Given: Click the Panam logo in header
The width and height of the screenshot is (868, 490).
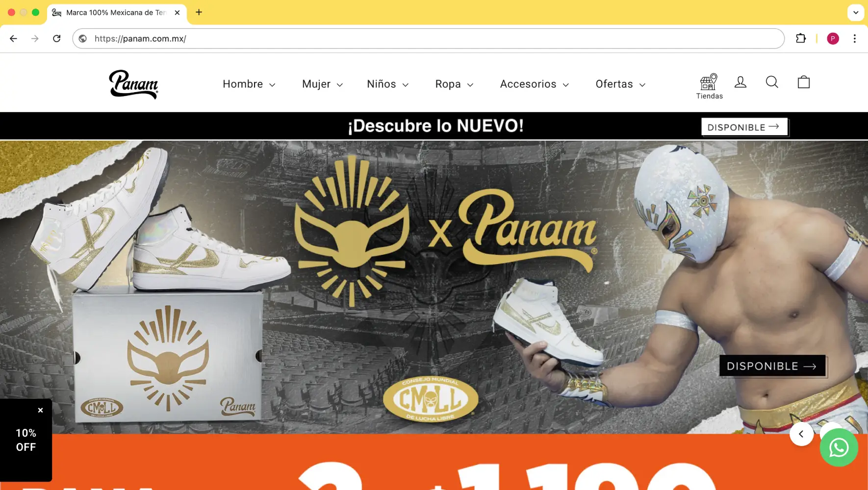Looking at the screenshot, I should [133, 84].
